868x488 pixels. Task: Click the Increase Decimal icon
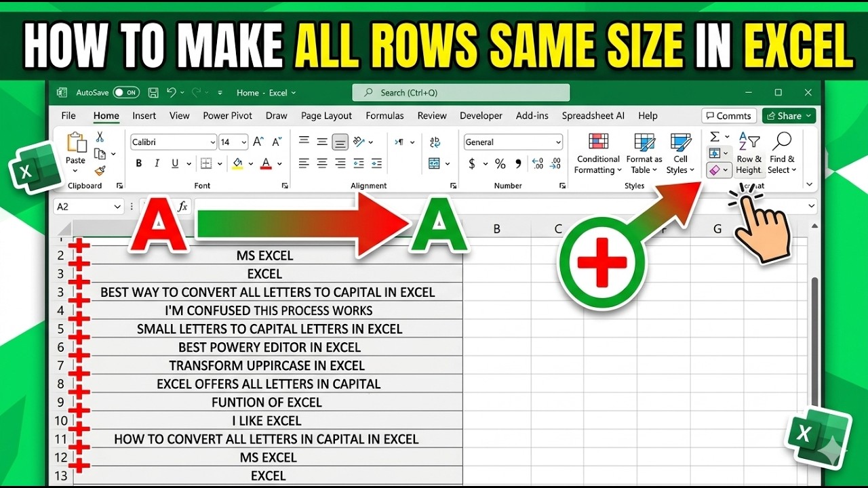pos(538,163)
